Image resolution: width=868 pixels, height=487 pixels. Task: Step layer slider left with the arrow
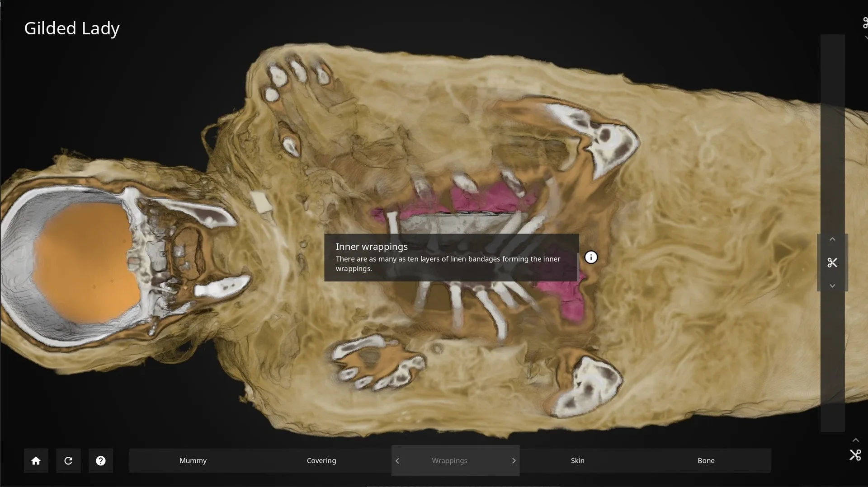pyautogui.click(x=397, y=461)
